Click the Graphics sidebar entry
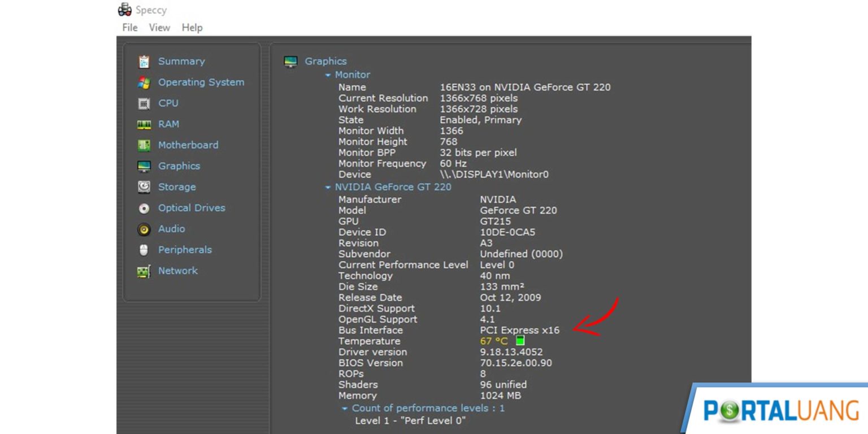The image size is (868, 434). pyautogui.click(x=179, y=166)
